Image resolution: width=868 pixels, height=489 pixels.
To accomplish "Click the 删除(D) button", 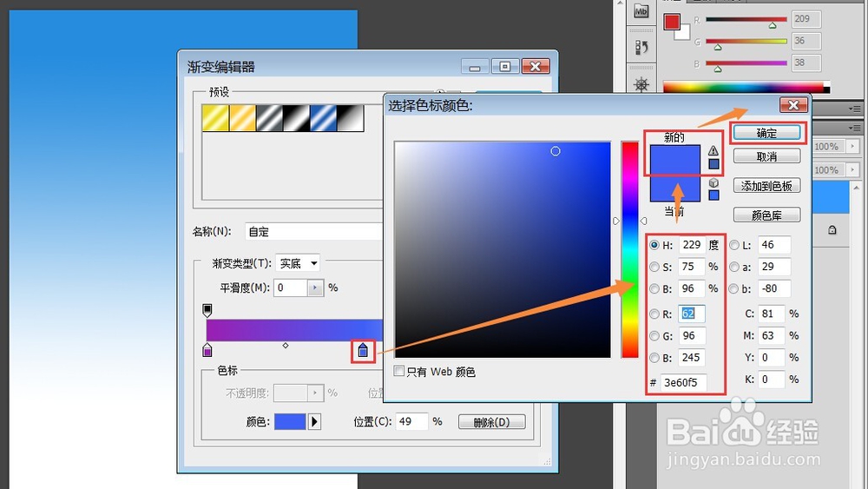I will (491, 422).
